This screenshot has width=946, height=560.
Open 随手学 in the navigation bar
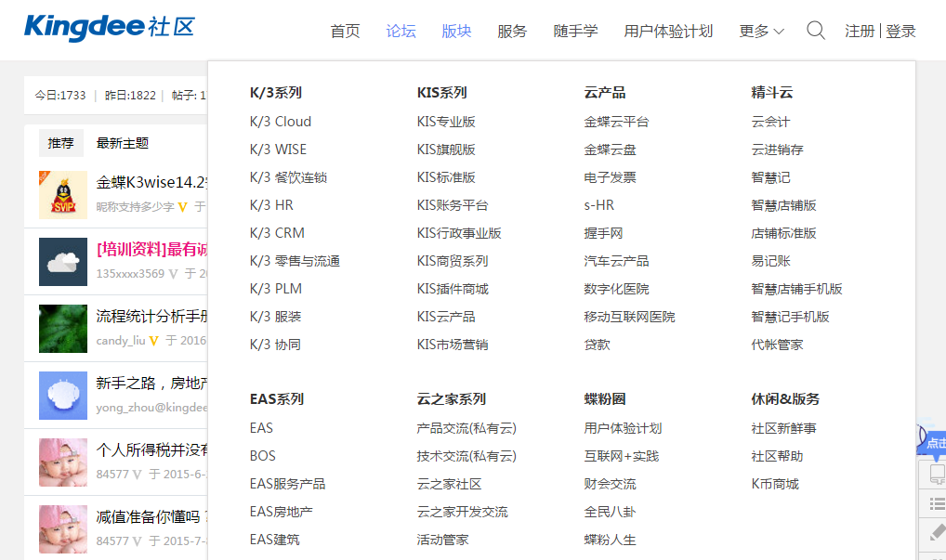(x=575, y=32)
